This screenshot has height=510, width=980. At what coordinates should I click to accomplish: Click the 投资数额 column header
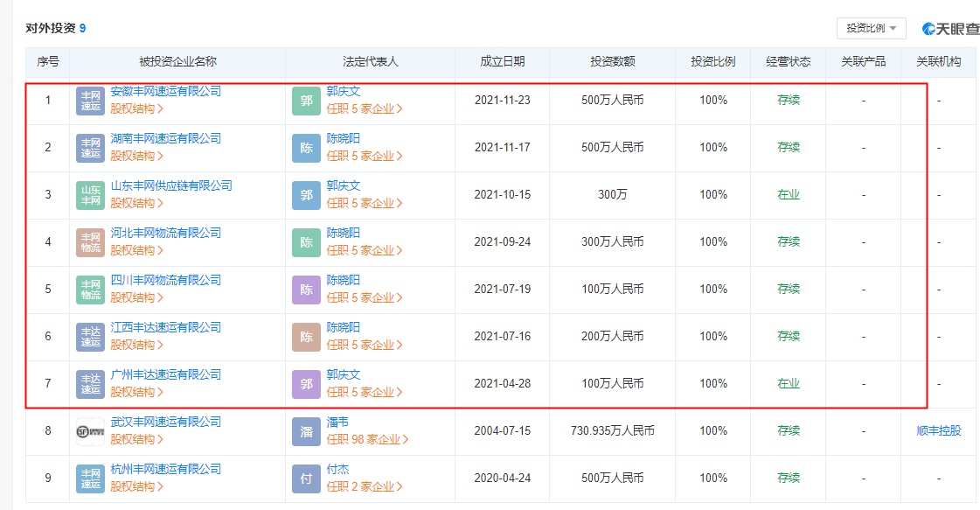pyautogui.click(x=612, y=61)
